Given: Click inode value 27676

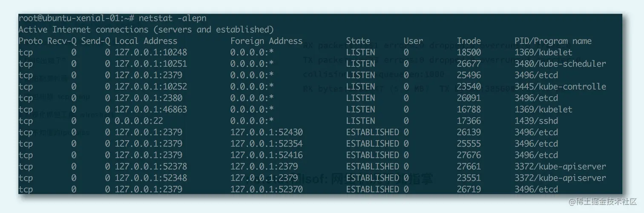Looking at the screenshot, I should pos(469,155).
